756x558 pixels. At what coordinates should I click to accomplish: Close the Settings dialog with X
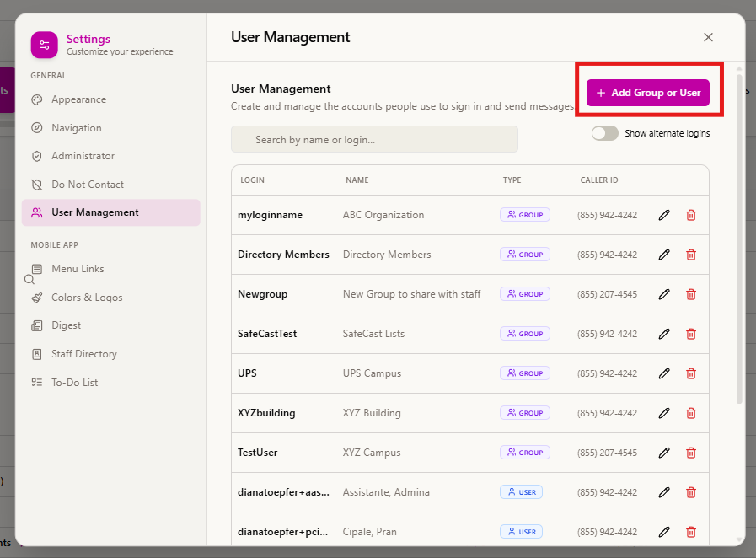pos(708,37)
